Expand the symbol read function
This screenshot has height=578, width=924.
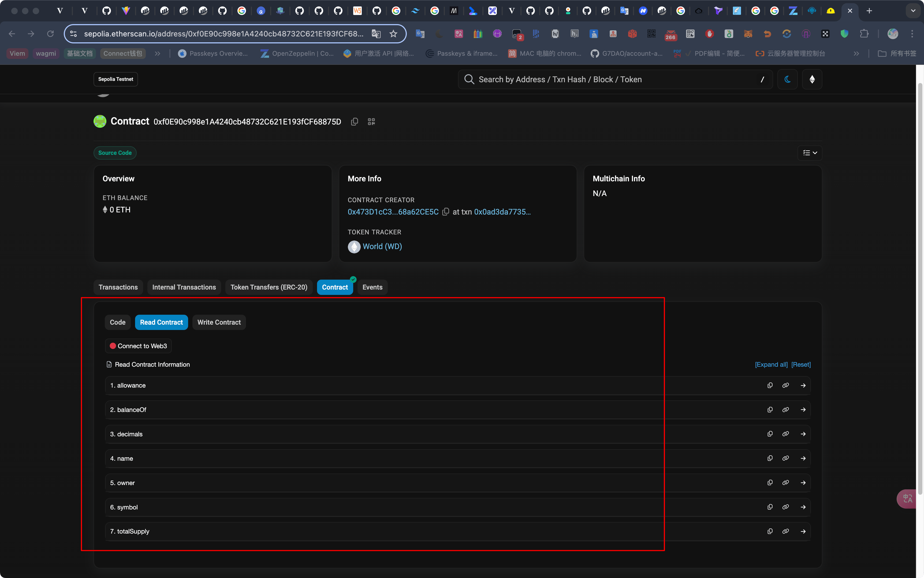click(803, 507)
